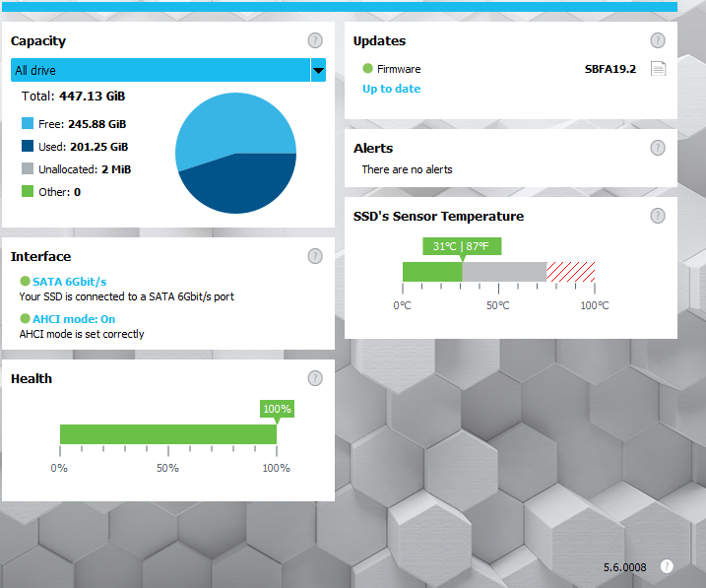Click the 50% health scale label
The image size is (706, 588).
pyautogui.click(x=167, y=468)
